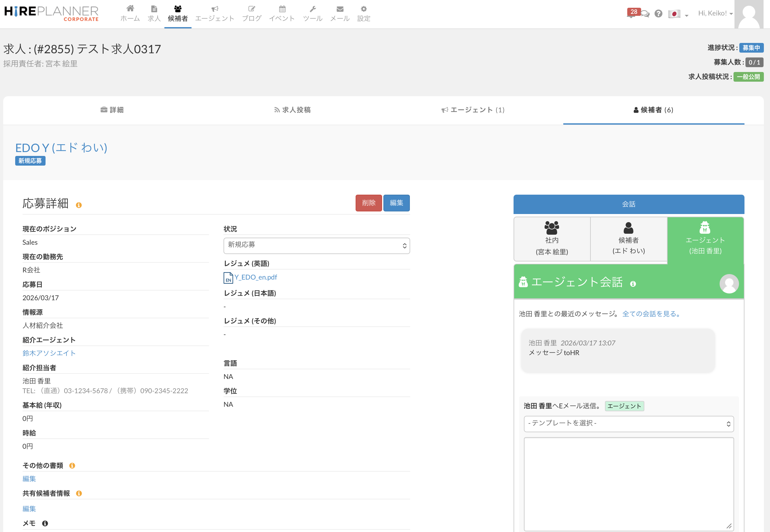
Task: Click the info icon next to 応募詳細
Action: tap(79, 205)
